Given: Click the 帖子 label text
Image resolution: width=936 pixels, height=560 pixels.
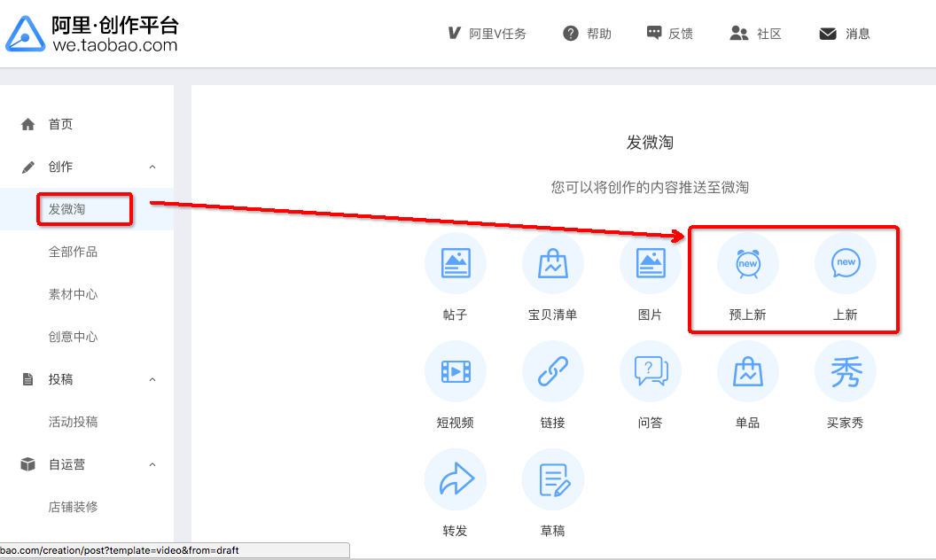Looking at the screenshot, I should click(x=456, y=315).
